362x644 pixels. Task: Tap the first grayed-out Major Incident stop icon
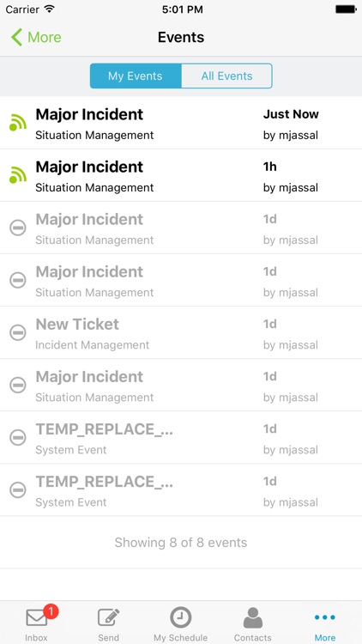pyautogui.click(x=18, y=228)
